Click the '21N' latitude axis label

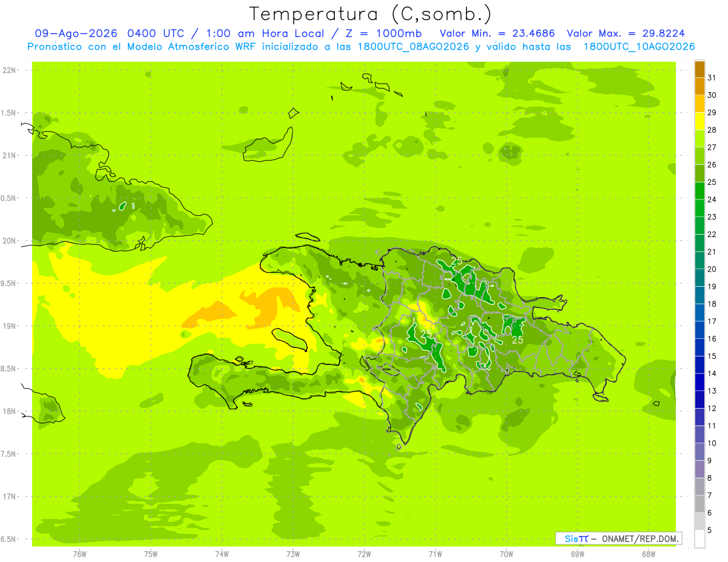(x=9, y=155)
